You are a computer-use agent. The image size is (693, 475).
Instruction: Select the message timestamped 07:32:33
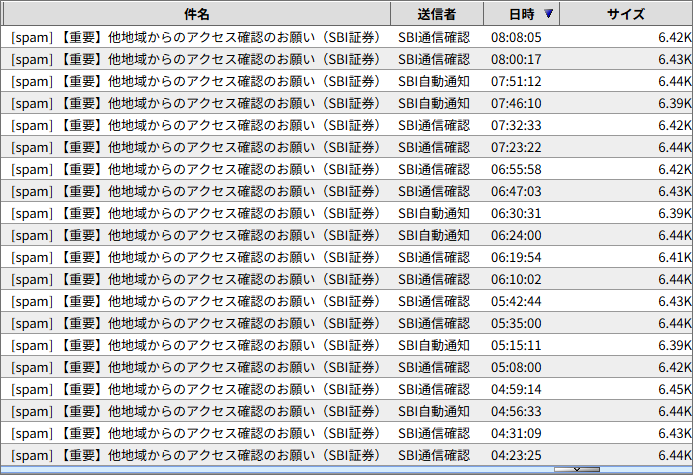point(346,125)
